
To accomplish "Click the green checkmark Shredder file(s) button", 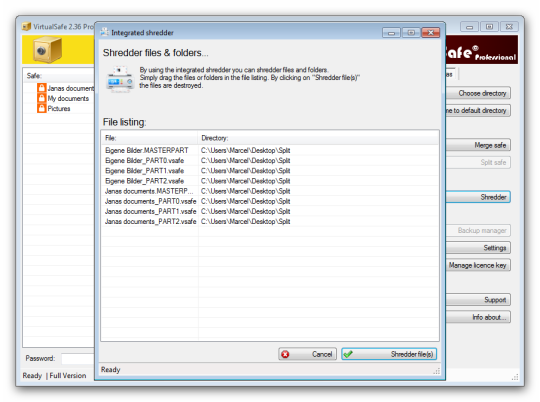I will [389, 354].
